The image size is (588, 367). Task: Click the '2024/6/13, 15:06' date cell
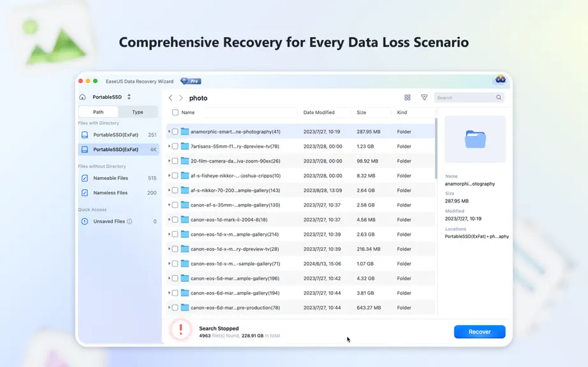click(322, 264)
